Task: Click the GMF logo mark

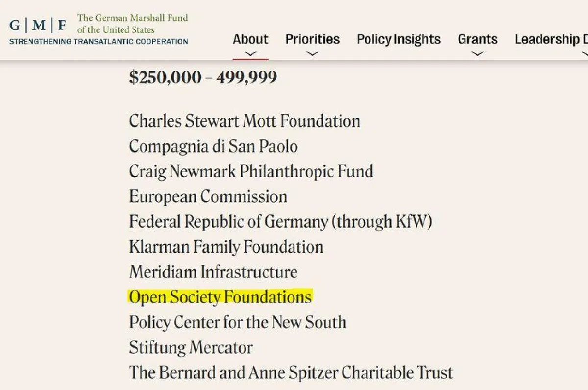Action: tap(38, 25)
